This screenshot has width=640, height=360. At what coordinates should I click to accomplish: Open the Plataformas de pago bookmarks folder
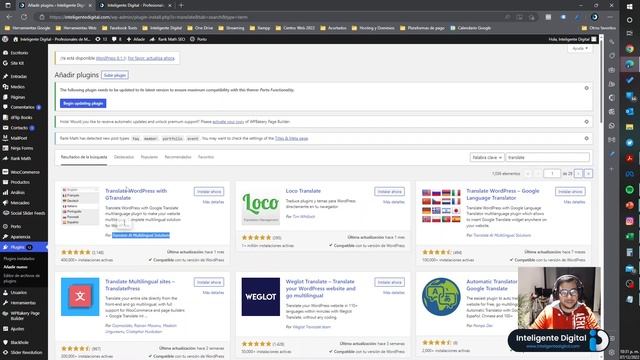422,28
